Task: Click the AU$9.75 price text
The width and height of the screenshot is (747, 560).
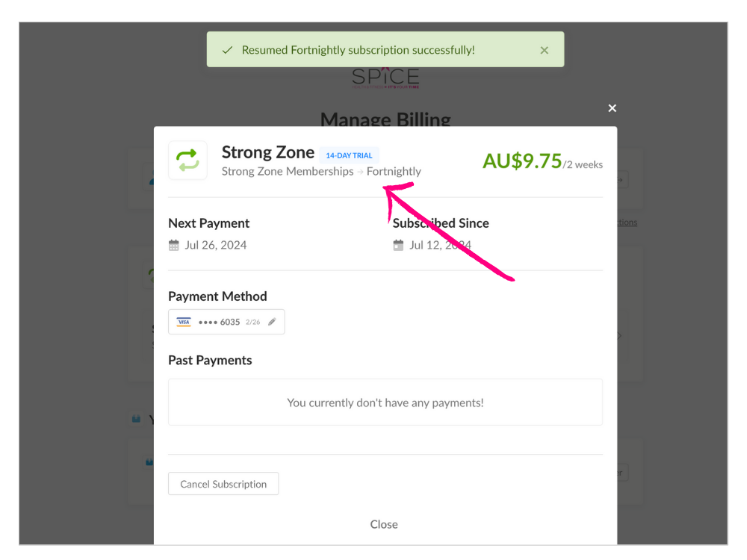Action: [x=522, y=161]
